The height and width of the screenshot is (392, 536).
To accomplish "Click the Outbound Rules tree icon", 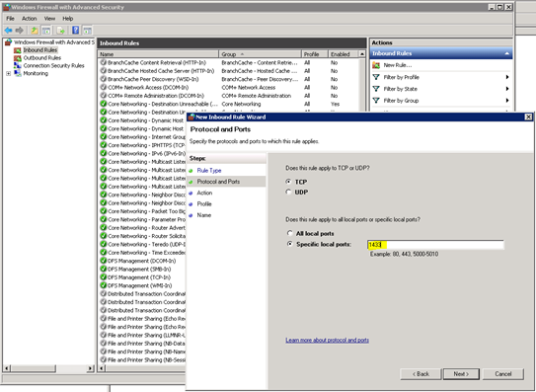I will [x=18, y=58].
